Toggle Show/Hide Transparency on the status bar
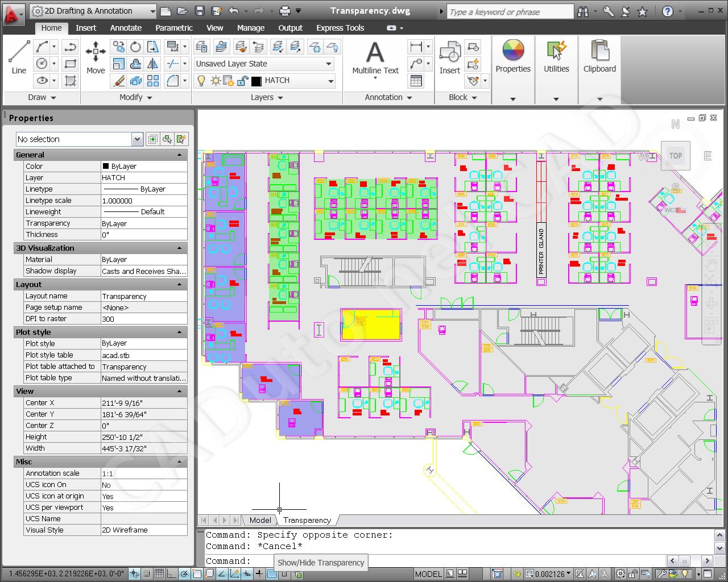The height and width of the screenshot is (582, 728). tap(272, 574)
